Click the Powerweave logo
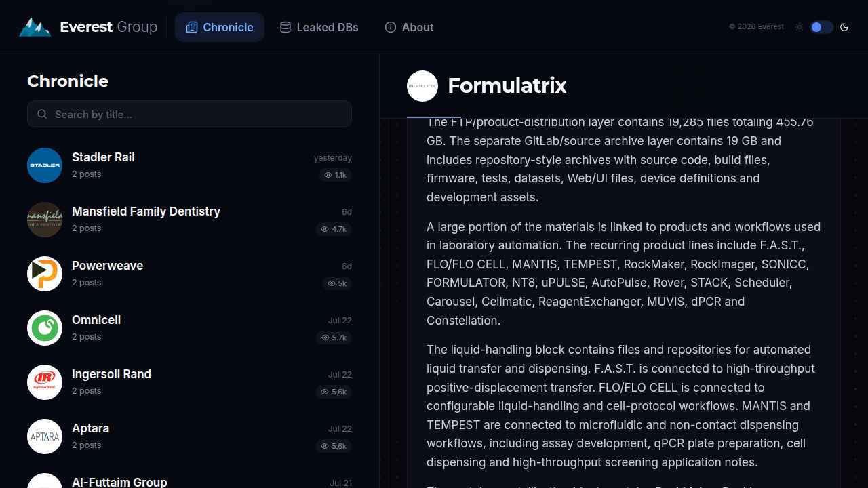This screenshot has height=488, width=868. 45,274
